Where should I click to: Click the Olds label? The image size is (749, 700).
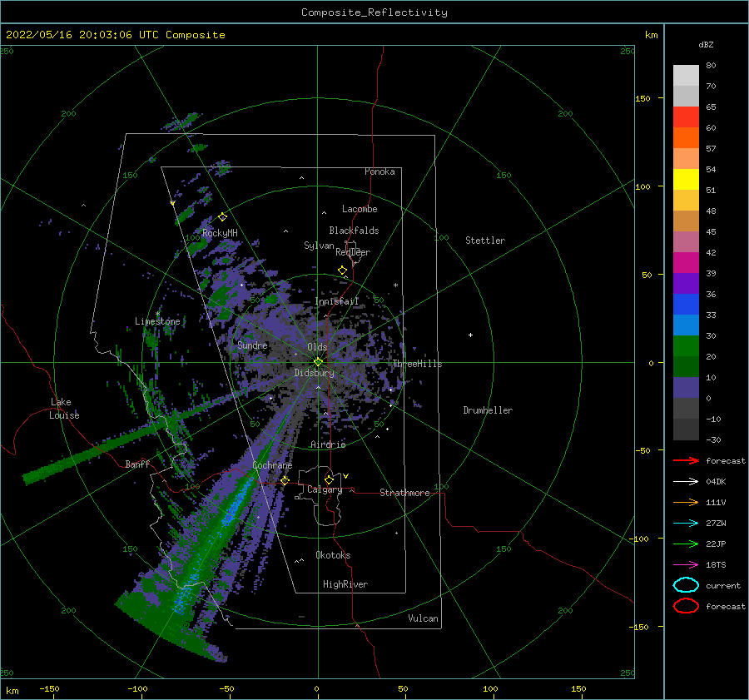pos(317,347)
